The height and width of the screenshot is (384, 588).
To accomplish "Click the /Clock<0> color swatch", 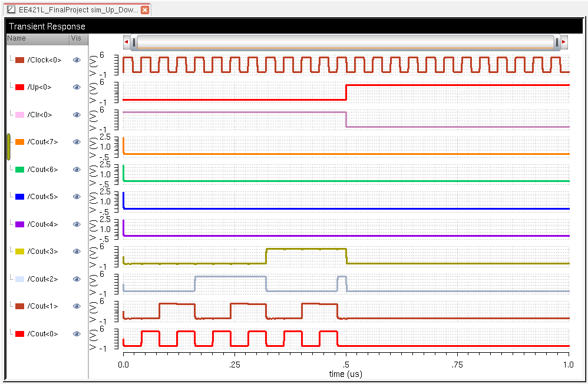I will (x=19, y=60).
